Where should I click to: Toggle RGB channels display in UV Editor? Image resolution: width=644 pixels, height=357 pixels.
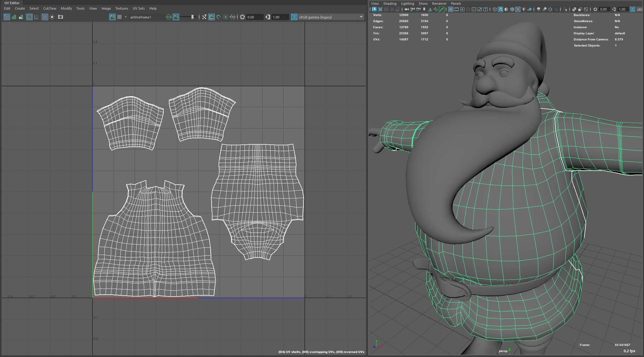point(169,17)
